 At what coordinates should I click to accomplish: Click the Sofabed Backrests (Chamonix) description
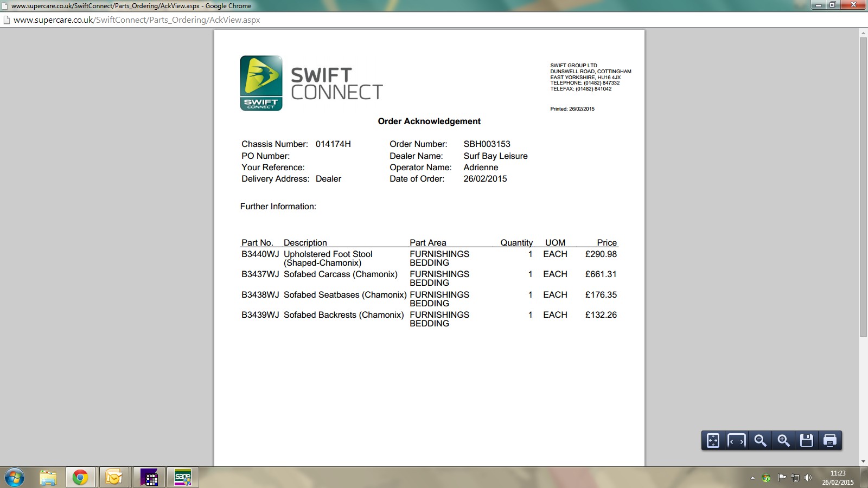click(344, 315)
